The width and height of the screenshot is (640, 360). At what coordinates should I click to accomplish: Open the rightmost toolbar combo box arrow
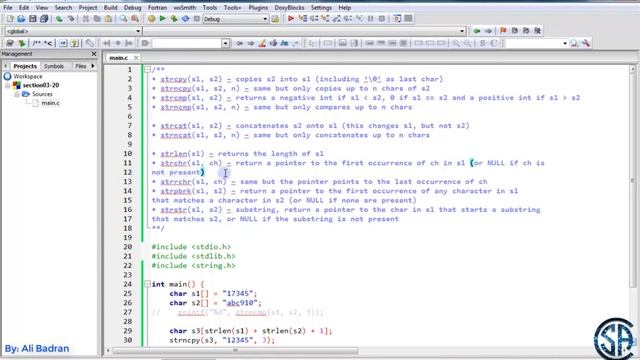[565, 43]
